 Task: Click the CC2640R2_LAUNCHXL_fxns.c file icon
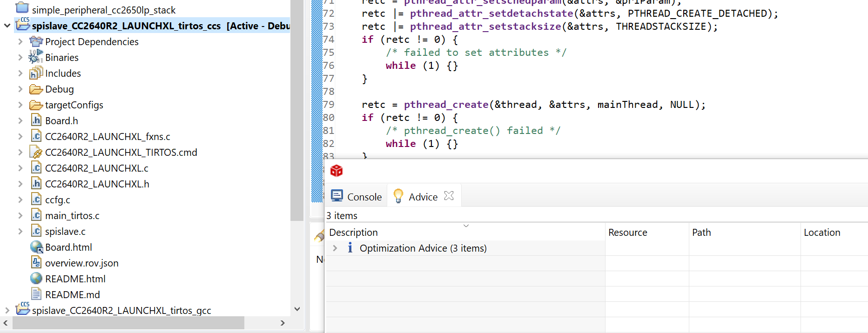36,136
